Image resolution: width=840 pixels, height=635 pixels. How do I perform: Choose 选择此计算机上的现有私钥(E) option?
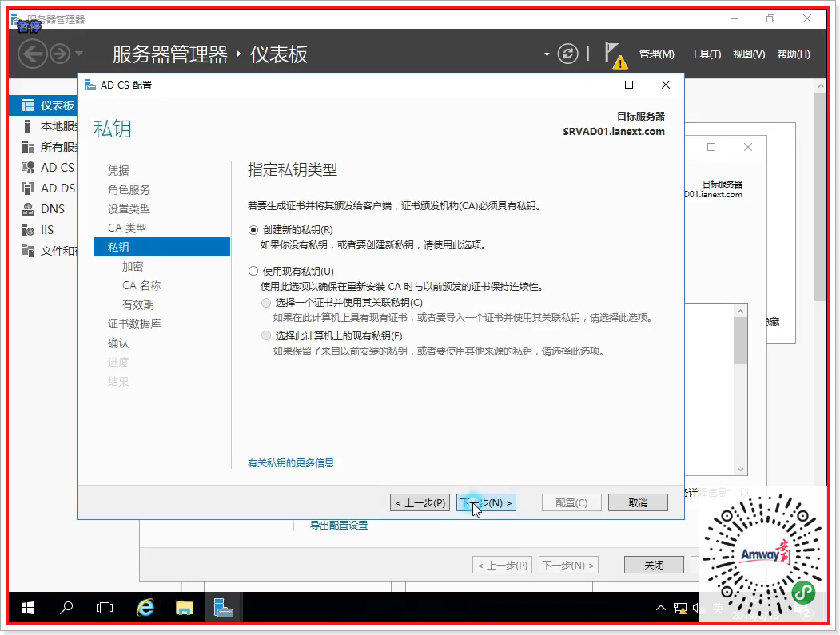[x=265, y=335]
